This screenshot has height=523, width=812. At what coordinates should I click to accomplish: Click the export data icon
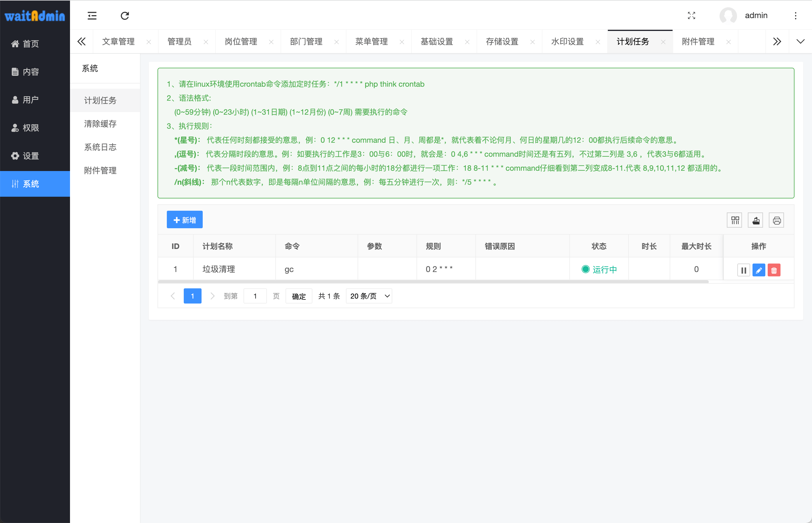(755, 220)
